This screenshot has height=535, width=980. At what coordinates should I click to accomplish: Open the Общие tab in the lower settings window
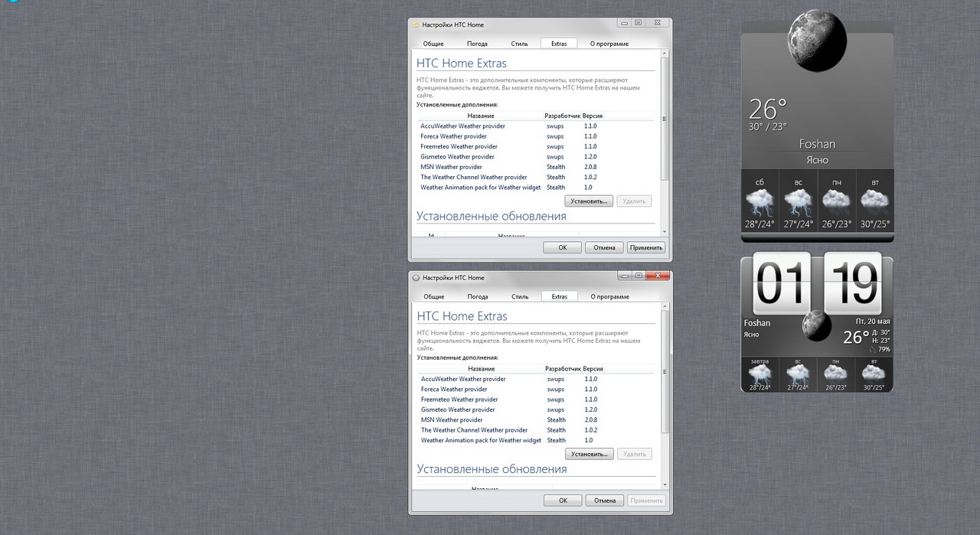(x=434, y=296)
